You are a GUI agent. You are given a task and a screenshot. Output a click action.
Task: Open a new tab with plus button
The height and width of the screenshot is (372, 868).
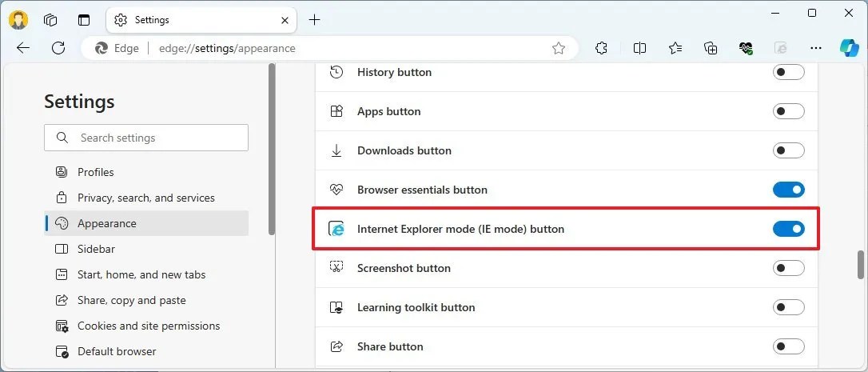tap(314, 20)
